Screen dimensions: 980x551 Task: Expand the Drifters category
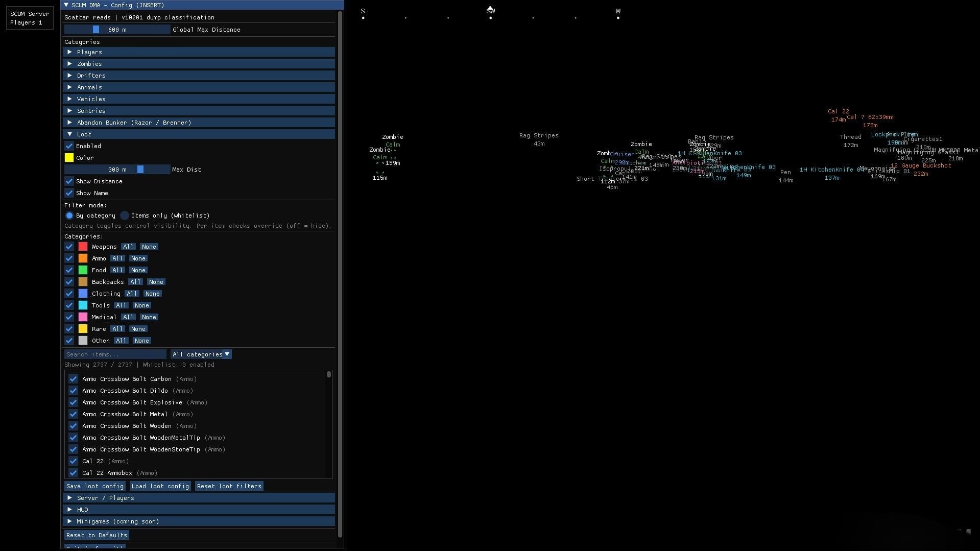(199, 76)
